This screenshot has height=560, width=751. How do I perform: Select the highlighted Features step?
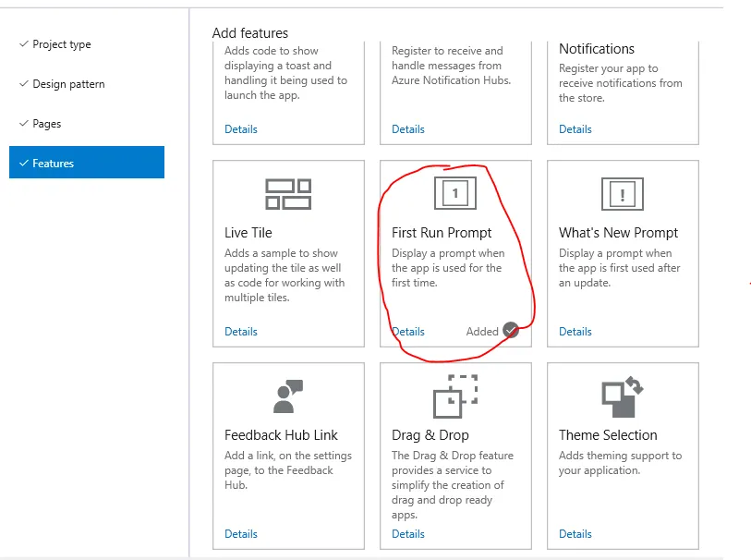(87, 163)
